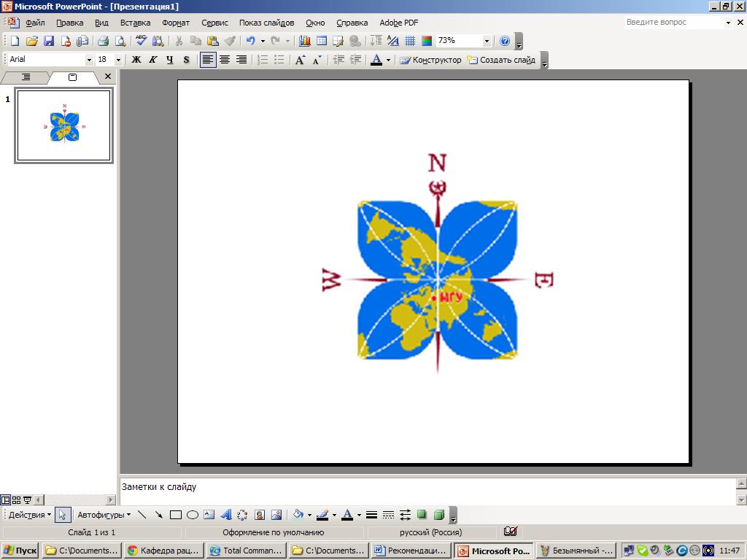Image resolution: width=747 pixels, height=560 pixels.
Task: Open the font color arrow in formatting toolbar
Action: pos(389,60)
